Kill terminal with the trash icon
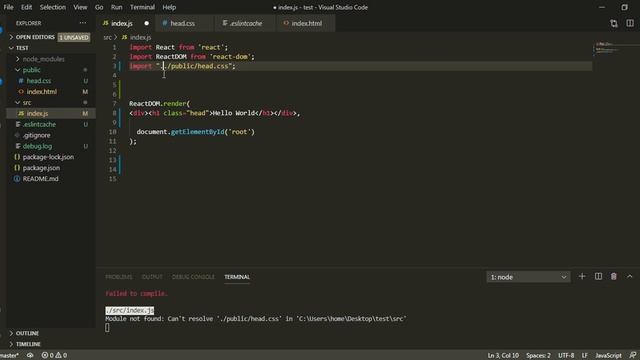The height and width of the screenshot is (360, 640). (x=613, y=277)
